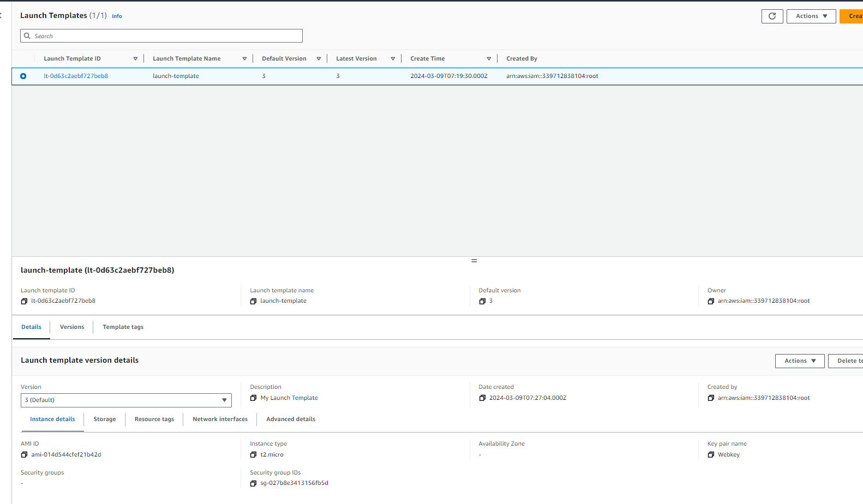Copy the t2.micro instance type

pos(253,455)
